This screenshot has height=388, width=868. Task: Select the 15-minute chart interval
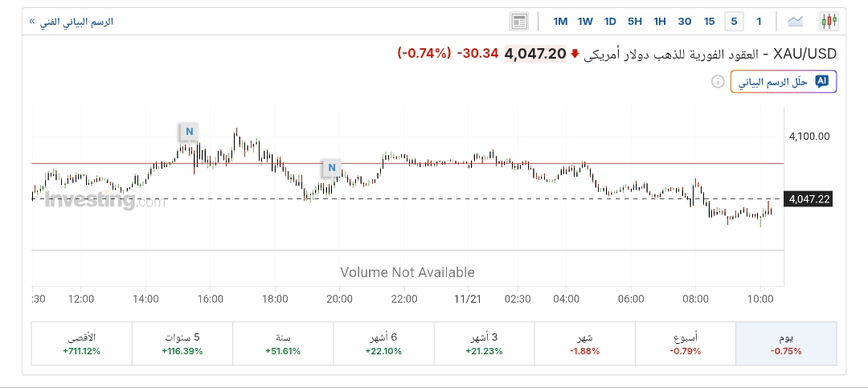709,22
